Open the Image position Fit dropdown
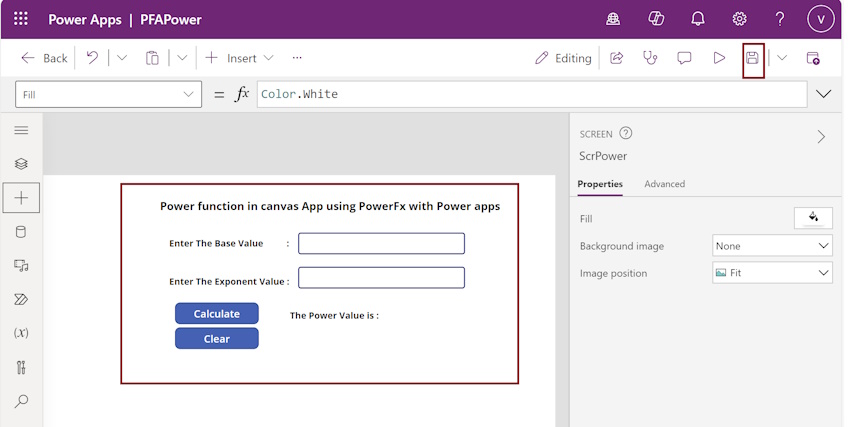This screenshot has width=850, height=427. pyautogui.click(x=772, y=273)
